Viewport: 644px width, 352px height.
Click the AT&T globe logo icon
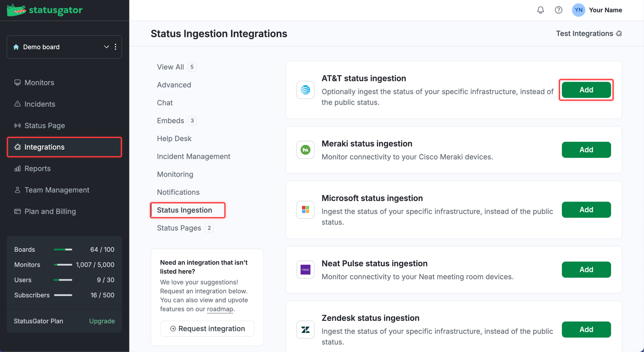click(x=305, y=90)
